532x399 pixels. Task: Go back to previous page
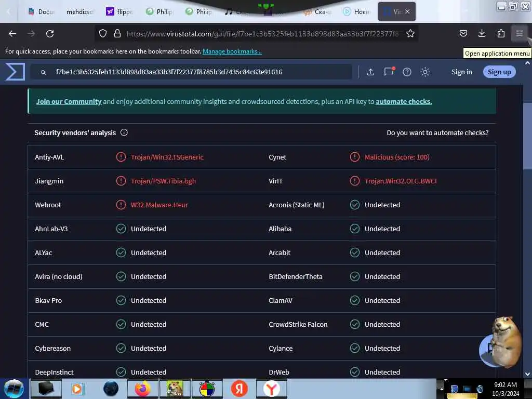(12, 34)
